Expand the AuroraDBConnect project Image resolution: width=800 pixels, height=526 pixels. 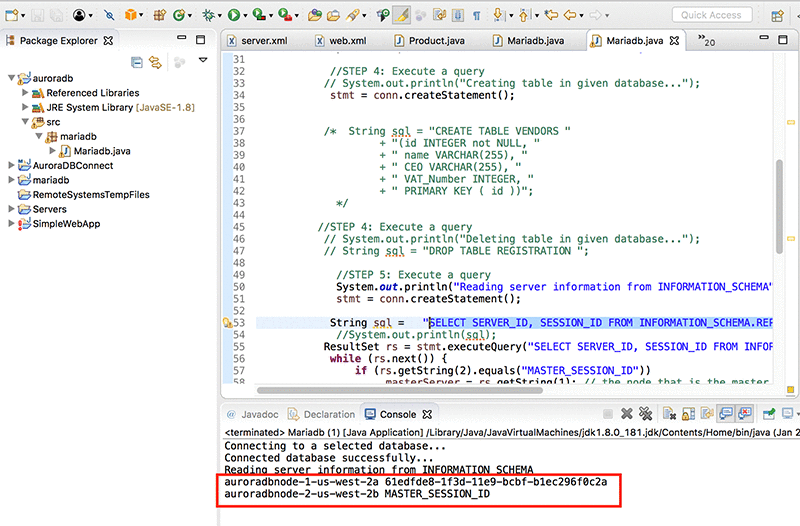(11, 165)
